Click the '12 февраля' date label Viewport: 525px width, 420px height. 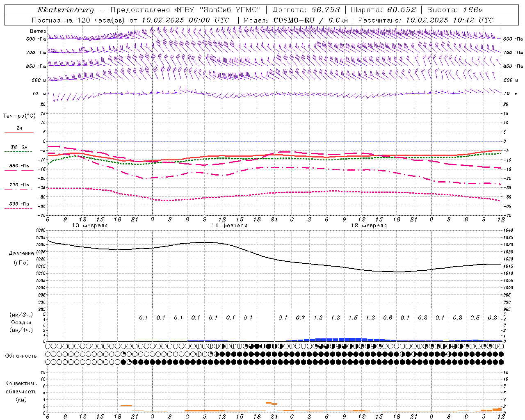369,226
